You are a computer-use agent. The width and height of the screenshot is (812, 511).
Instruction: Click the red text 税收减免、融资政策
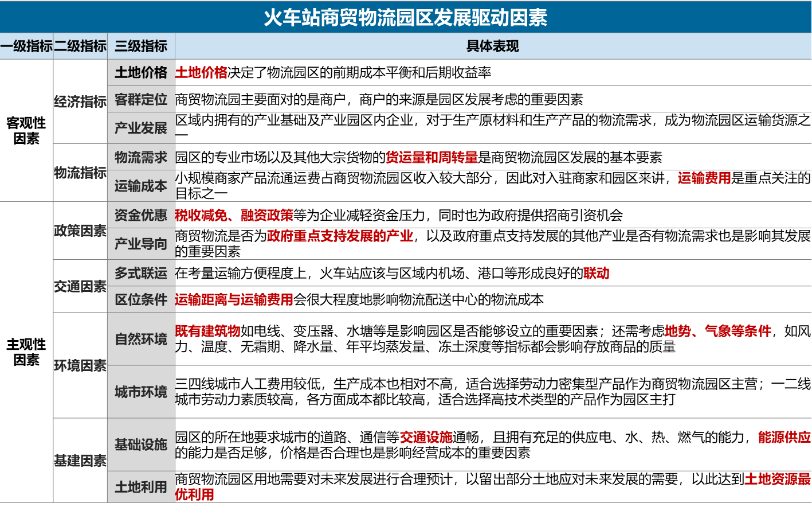point(234,216)
